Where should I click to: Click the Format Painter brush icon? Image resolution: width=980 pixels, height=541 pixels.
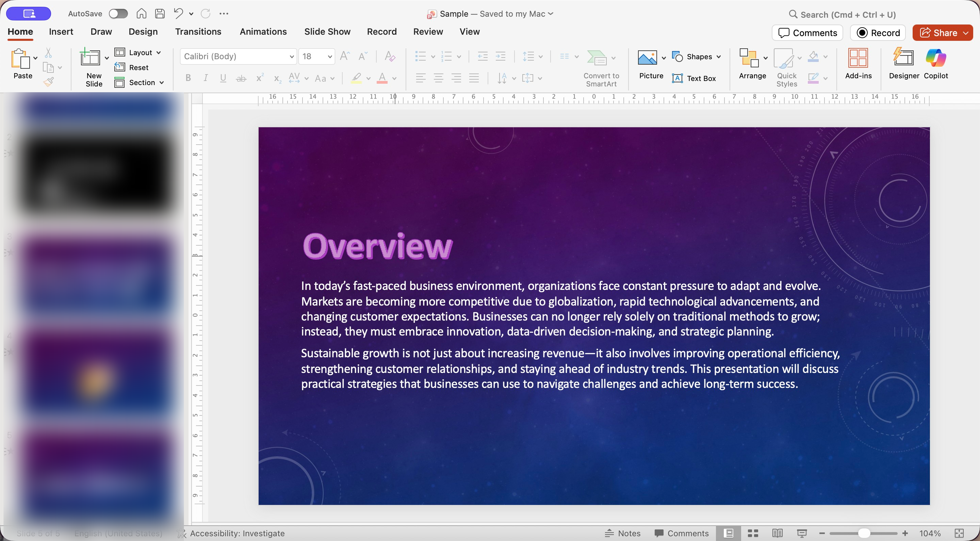[x=49, y=81]
